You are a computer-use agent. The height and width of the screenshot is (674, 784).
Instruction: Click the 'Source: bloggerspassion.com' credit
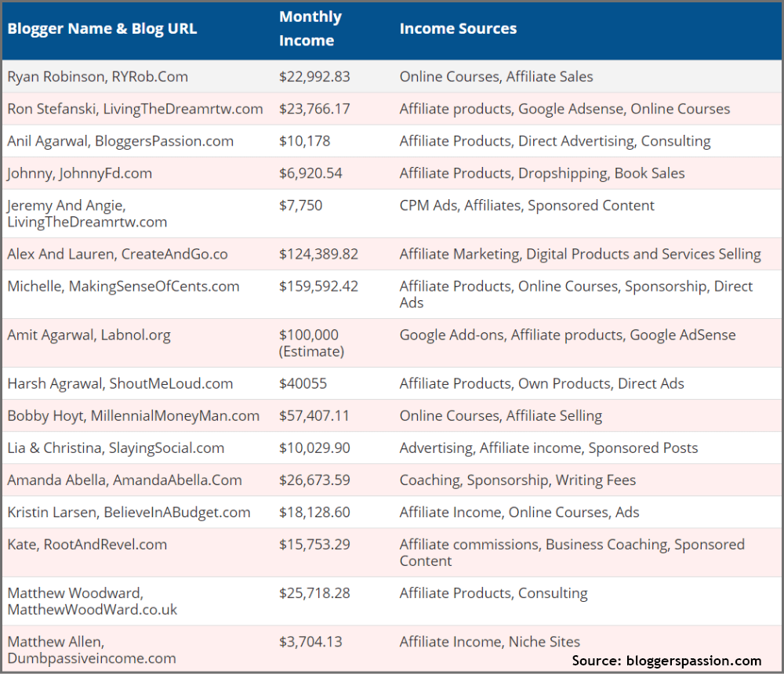point(666,661)
